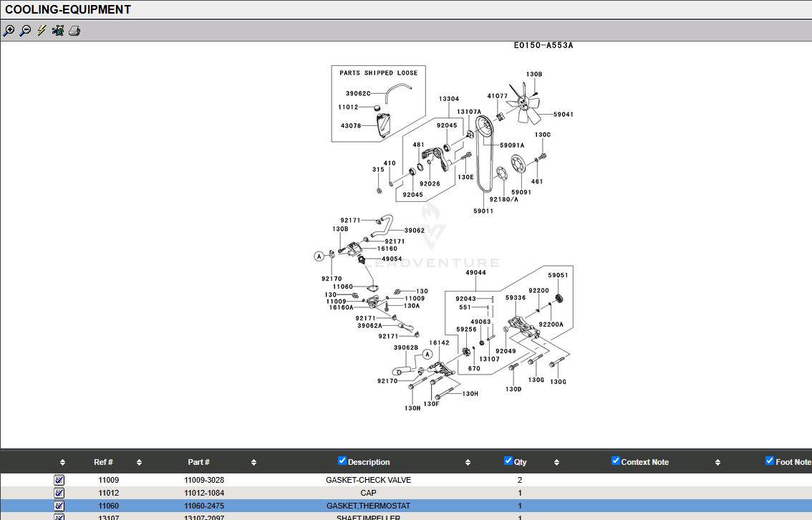The height and width of the screenshot is (520, 812).
Task: Click the row icon for GASKET,THERMOSTAT
Action: tap(59, 506)
